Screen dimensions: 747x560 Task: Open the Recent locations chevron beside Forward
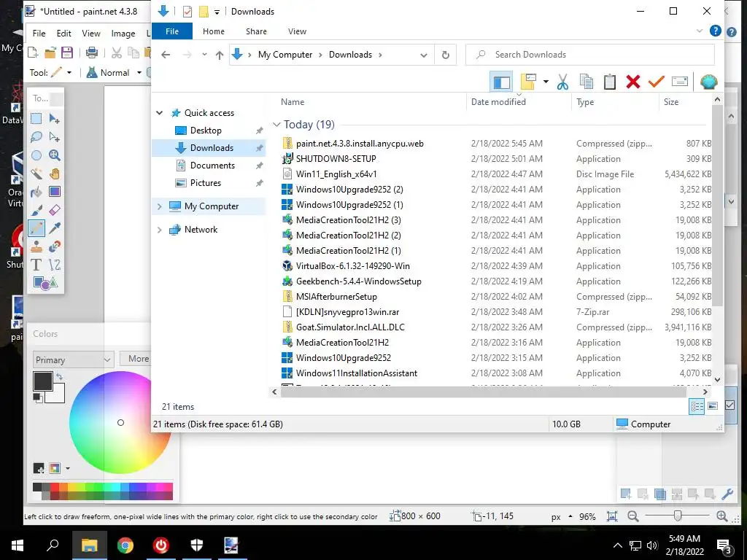click(x=204, y=55)
